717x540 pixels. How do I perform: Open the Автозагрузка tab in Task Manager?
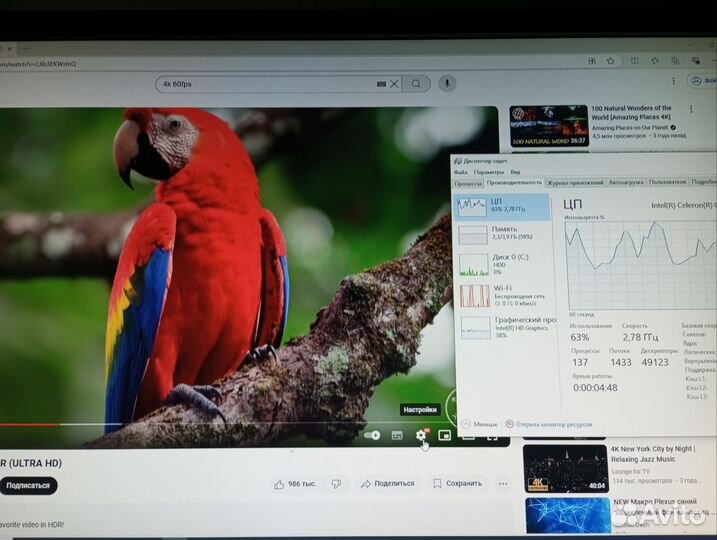point(626,183)
